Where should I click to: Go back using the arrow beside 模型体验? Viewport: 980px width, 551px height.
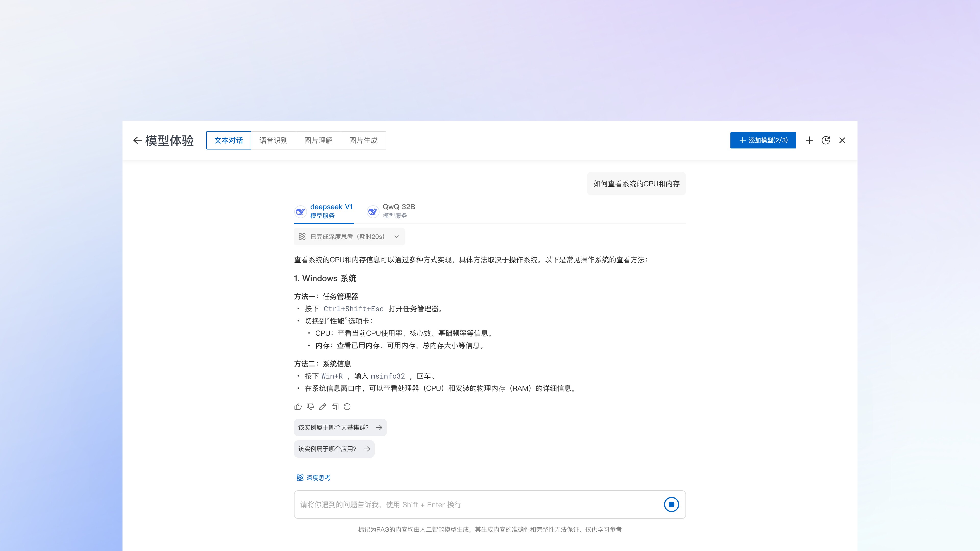pyautogui.click(x=137, y=140)
